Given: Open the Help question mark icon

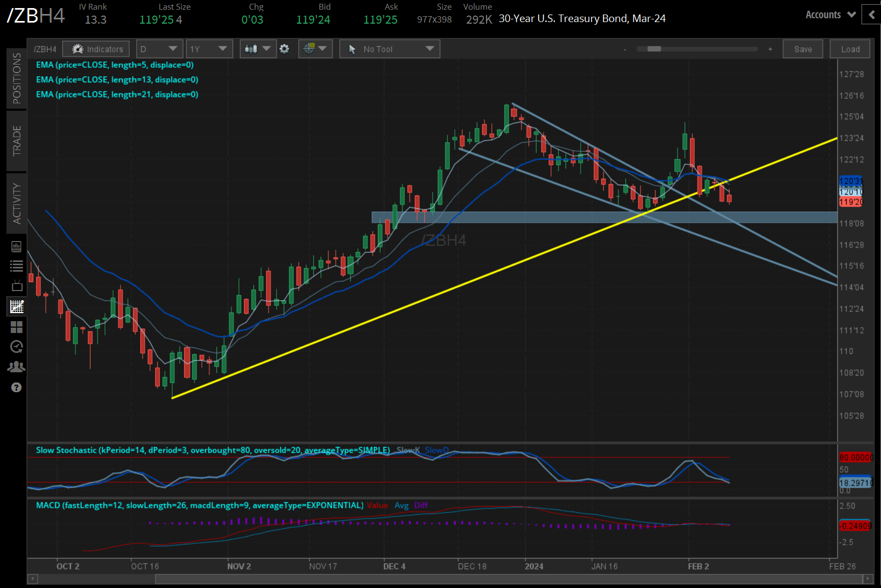Looking at the screenshot, I should point(16,387).
